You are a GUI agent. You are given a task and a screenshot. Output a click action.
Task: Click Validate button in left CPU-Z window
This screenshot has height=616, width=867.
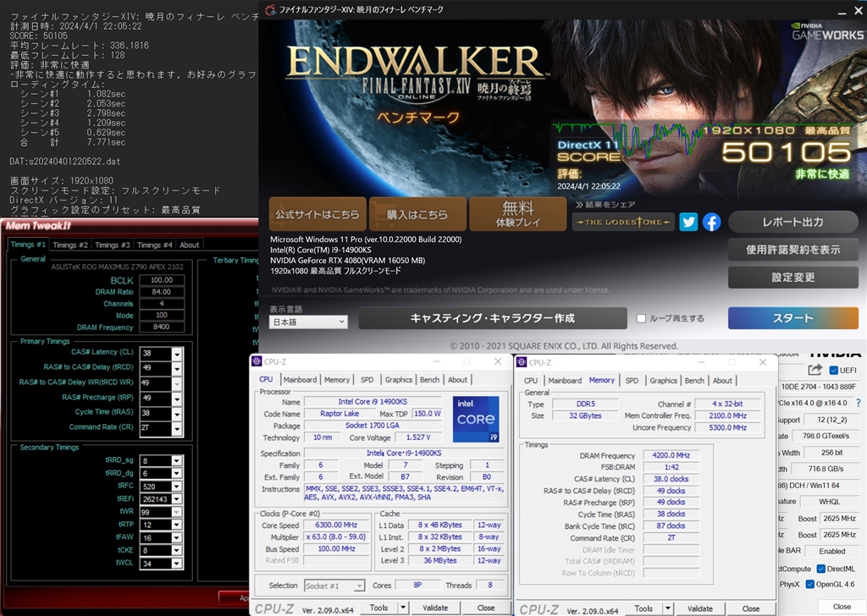click(x=435, y=608)
